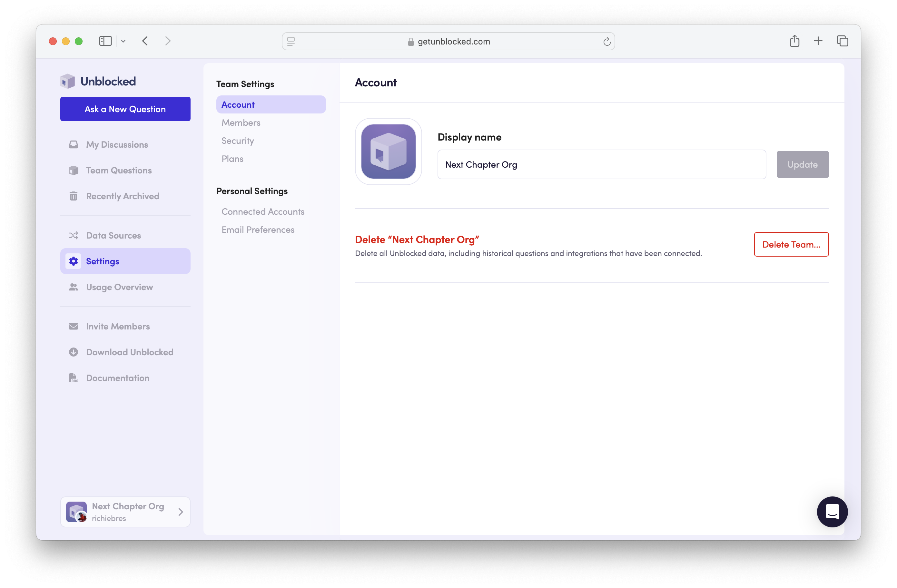The height and width of the screenshot is (588, 897).
Task: Go back with Safari back arrow
Action: click(145, 41)
